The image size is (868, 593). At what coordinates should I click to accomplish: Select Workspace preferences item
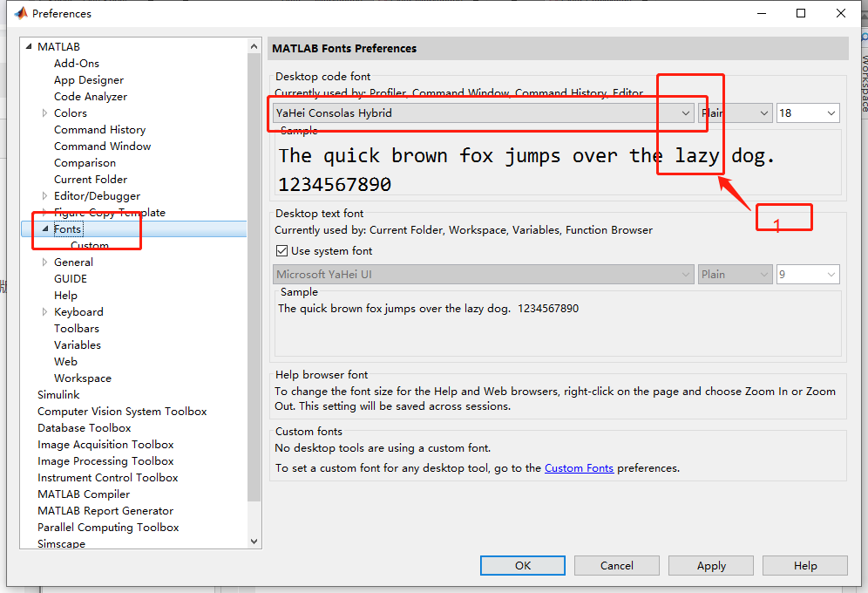(x=83, y=378)
